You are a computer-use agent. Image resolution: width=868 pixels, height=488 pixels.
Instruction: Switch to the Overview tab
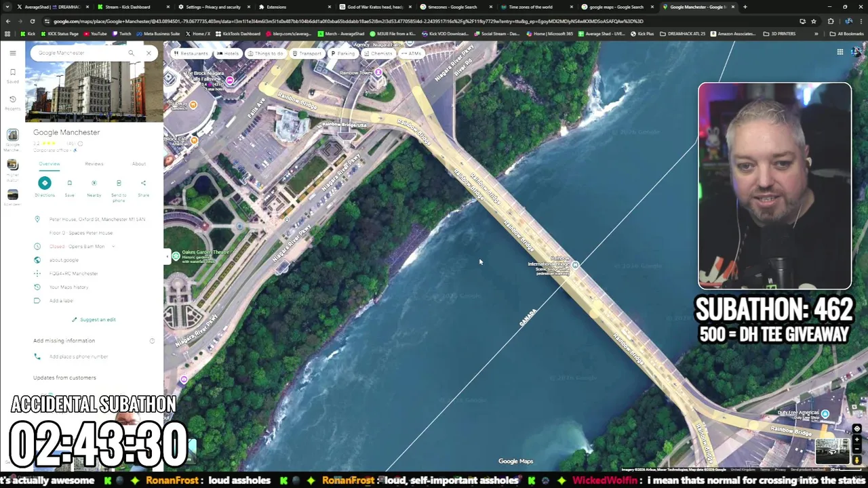(x=49, y=164)
